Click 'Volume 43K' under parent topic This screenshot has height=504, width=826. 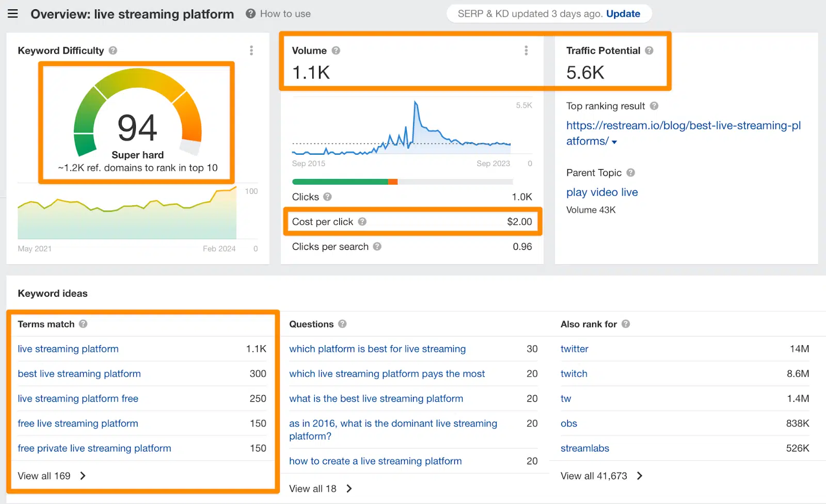point(591,210)
